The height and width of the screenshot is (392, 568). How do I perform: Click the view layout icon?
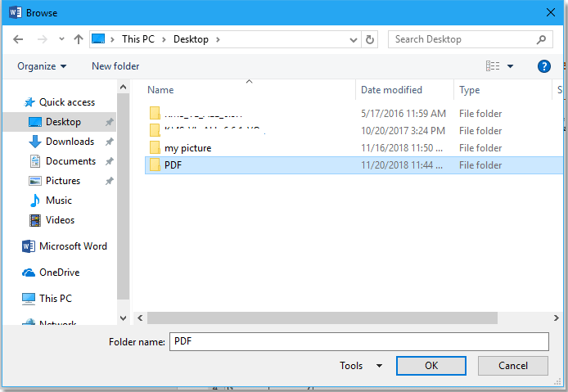point(493,66)
